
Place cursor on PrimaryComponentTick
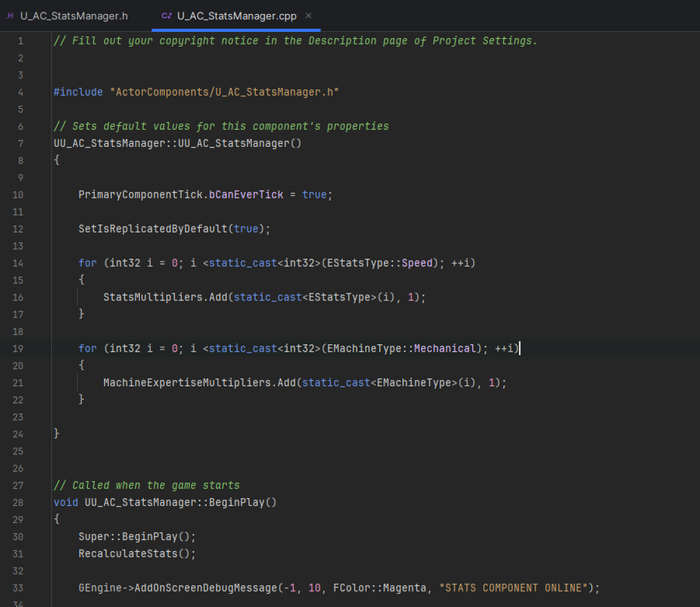(x=140, y=195)
